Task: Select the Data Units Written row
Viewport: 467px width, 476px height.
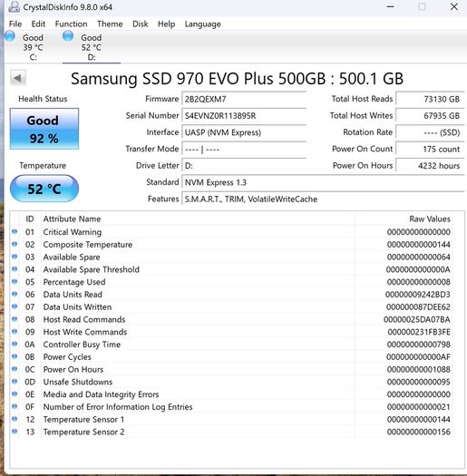Action: [231, 307]
